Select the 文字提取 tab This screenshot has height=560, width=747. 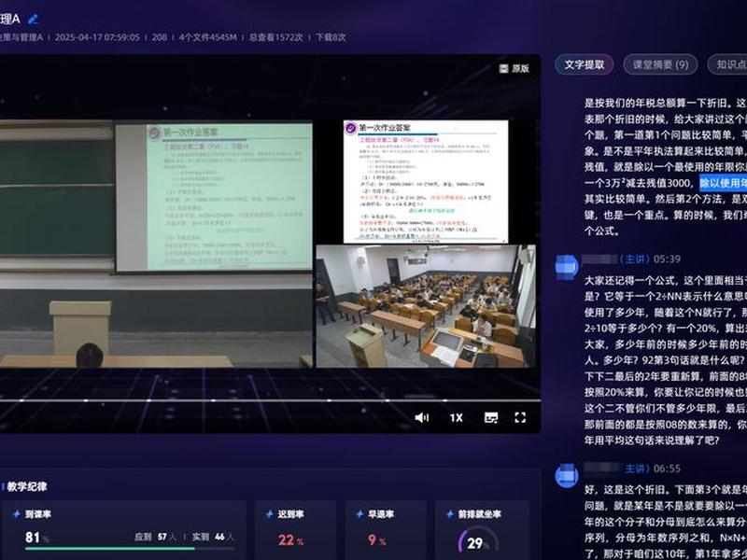point(585,64)
